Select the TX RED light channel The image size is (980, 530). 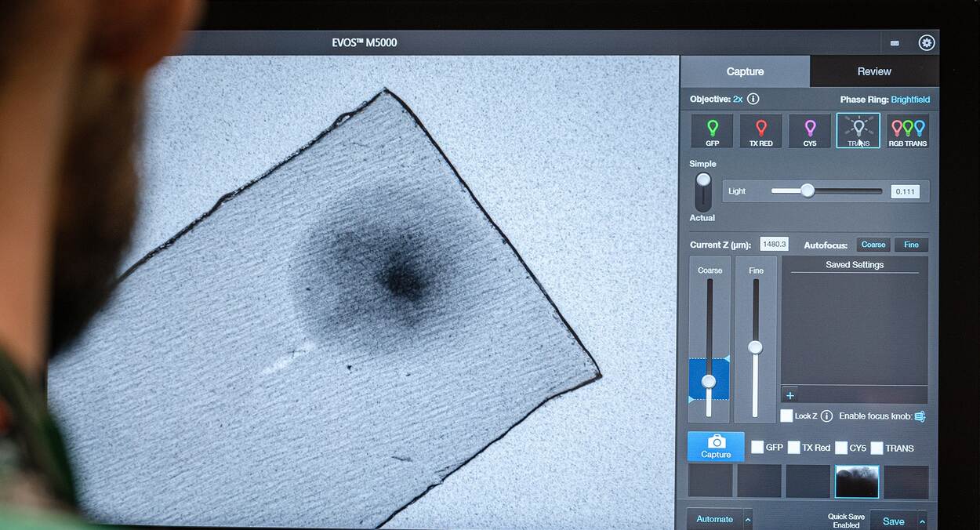tap(760, 131)
